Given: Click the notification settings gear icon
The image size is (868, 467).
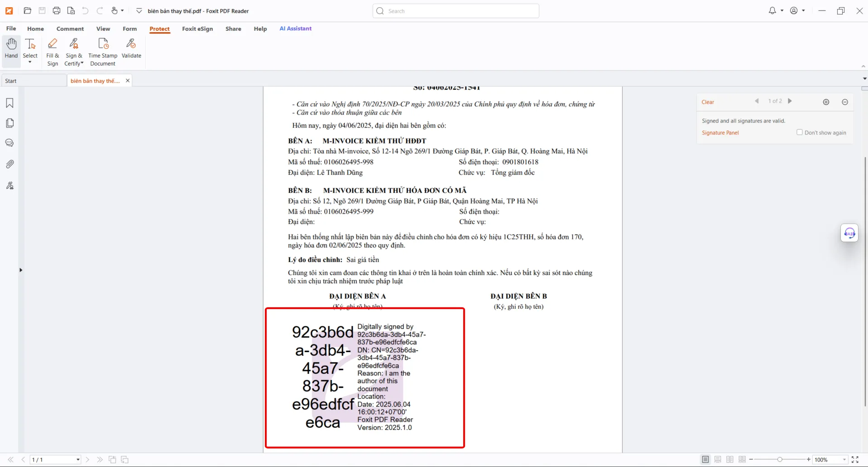Looking at the screenshot, I should [x=826, y=102].
